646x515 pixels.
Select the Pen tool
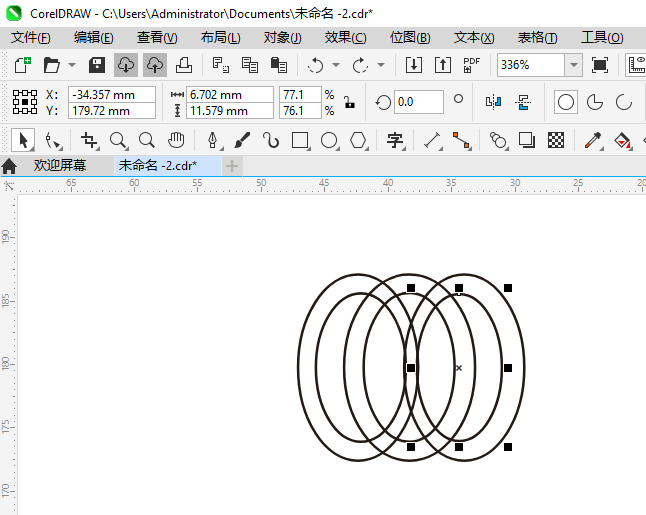pyautogui.click(x=213, y=140)
